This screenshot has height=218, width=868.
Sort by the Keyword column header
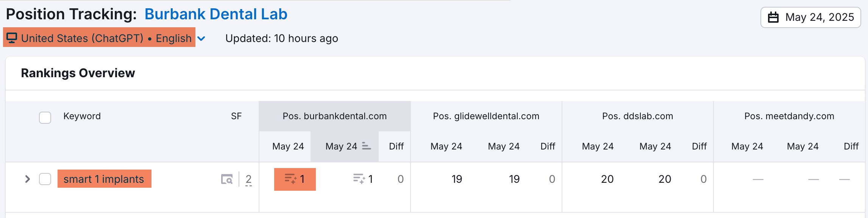[x=82, y=116]
